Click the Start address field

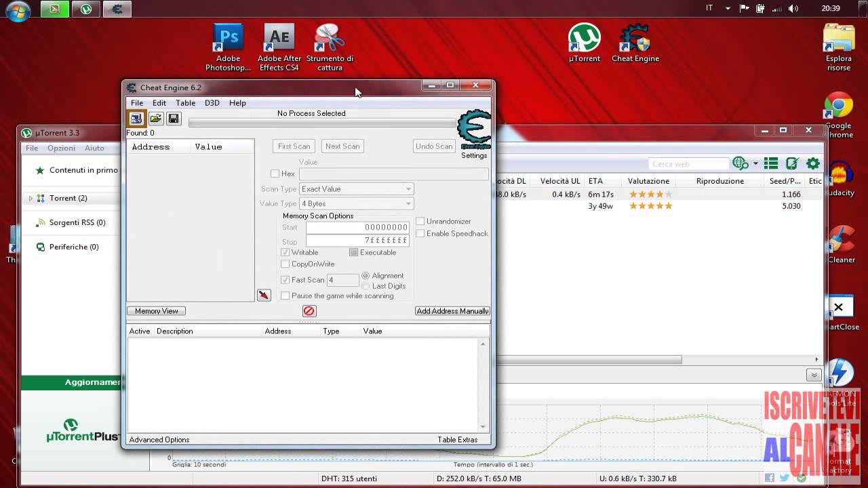[x=357, y=227]
